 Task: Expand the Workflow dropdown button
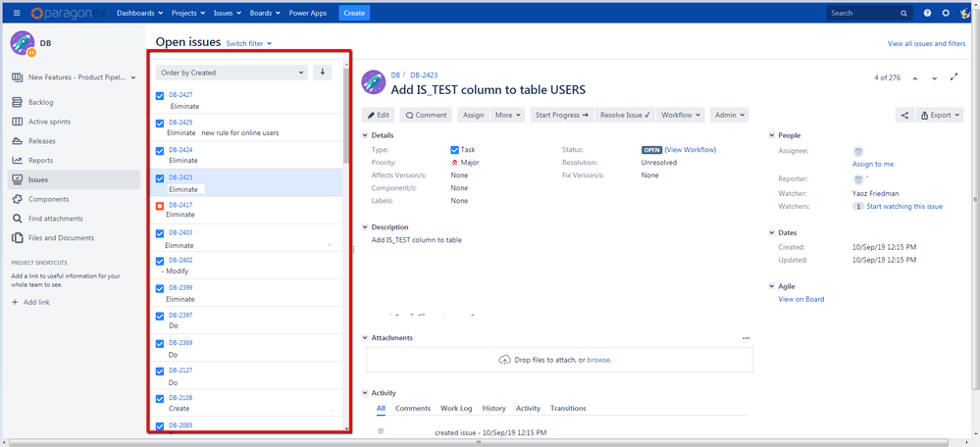pos(680,115)
